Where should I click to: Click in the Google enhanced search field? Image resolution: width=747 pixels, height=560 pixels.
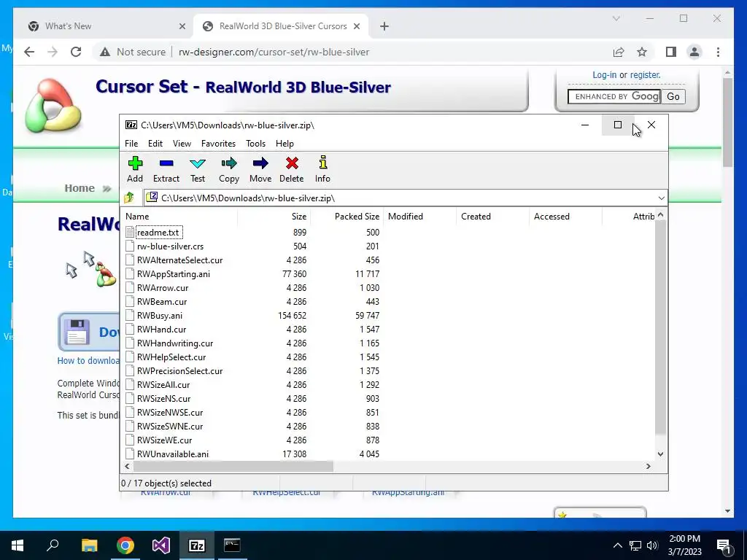(x=614, y=97)
